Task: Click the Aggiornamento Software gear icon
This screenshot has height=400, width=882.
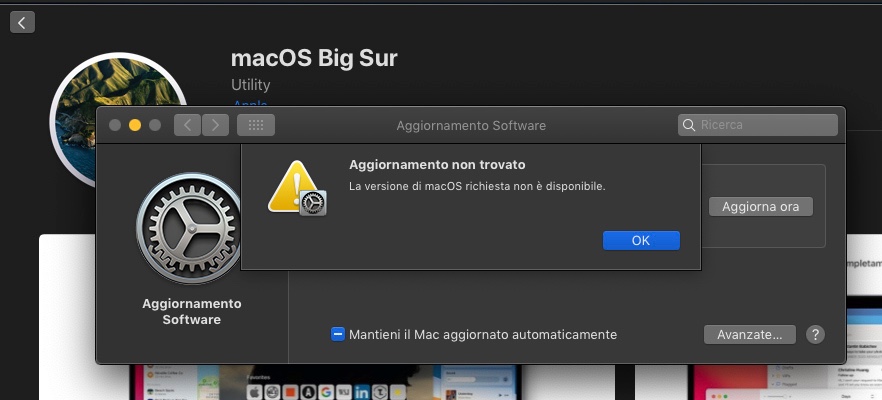Action: [190, 228]
